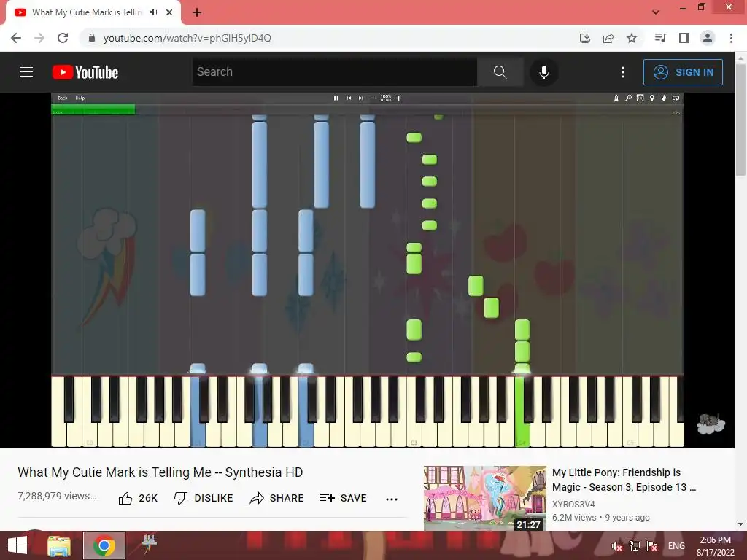Click the SIGN IN button
The height and width of the screenshot is (560, 747).
(x=683, y=72)
